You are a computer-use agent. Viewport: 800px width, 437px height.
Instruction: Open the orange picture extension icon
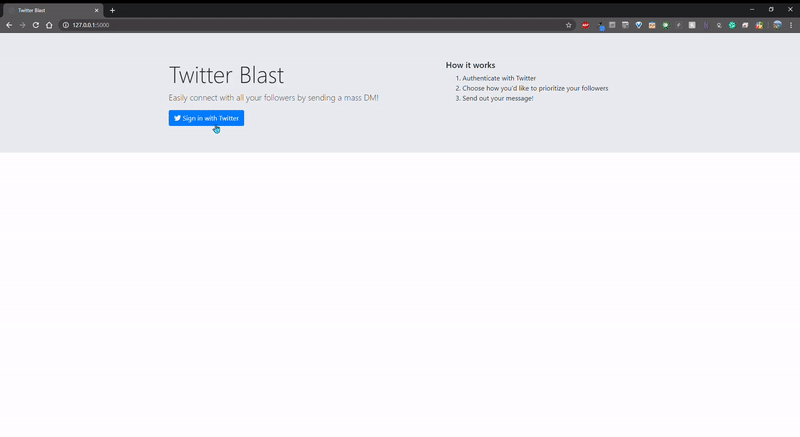coord(652,25)
